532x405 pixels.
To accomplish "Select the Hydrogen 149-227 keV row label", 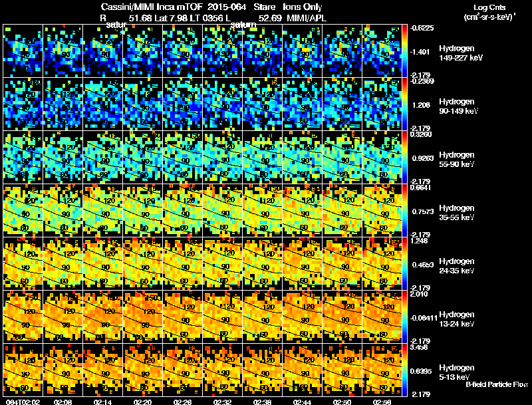I will pos(460,53).
